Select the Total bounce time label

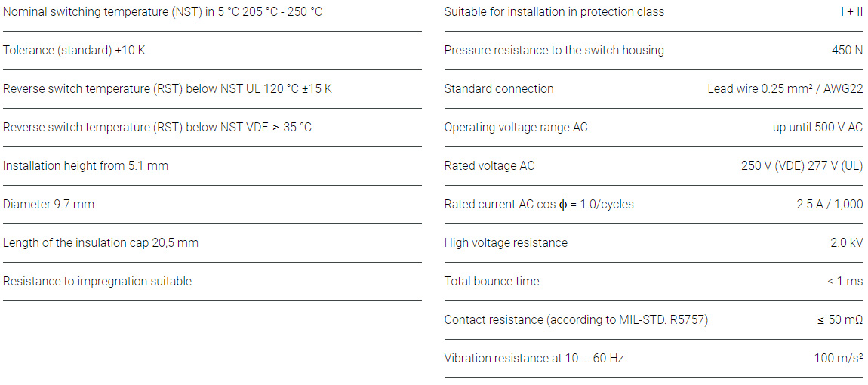click(x=491, y=282)
